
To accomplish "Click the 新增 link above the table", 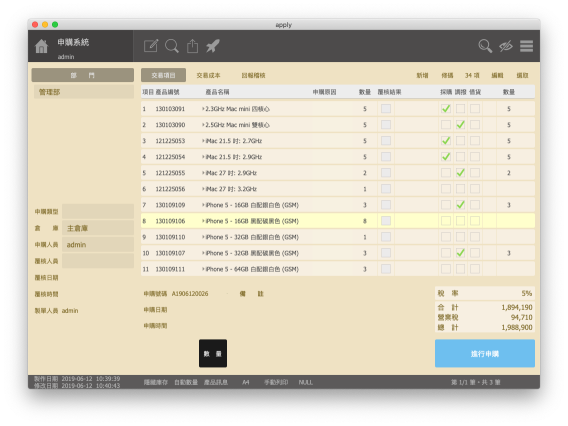I will [422, 75].
